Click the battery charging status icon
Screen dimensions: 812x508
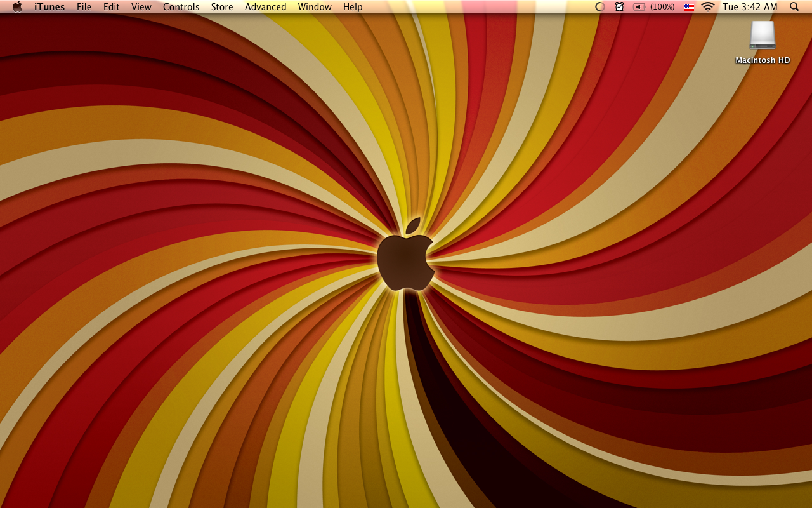(639, 7)
